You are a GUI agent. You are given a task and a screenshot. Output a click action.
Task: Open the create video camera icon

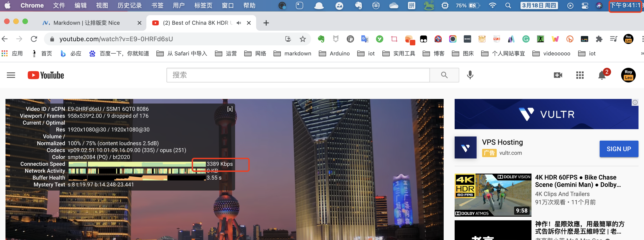tap(558, 75)
